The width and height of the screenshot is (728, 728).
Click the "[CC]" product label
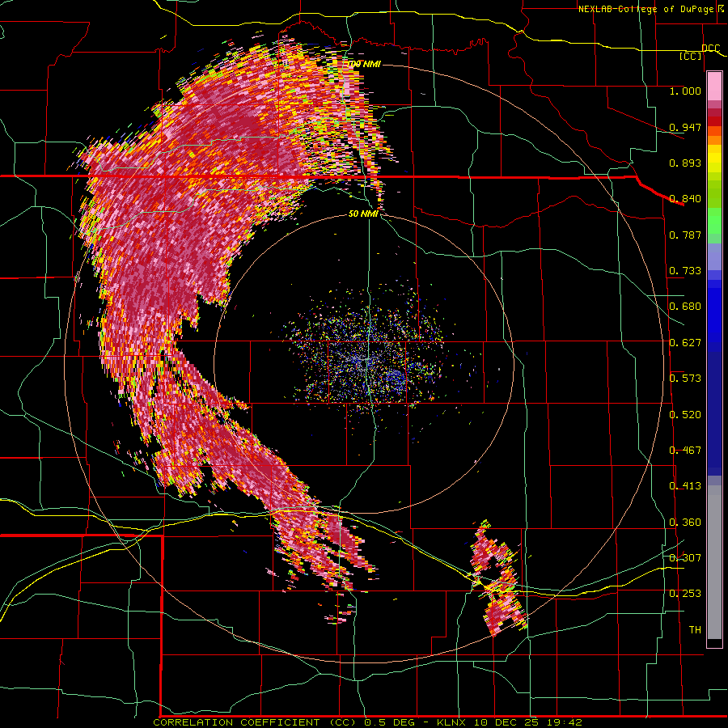691,56
